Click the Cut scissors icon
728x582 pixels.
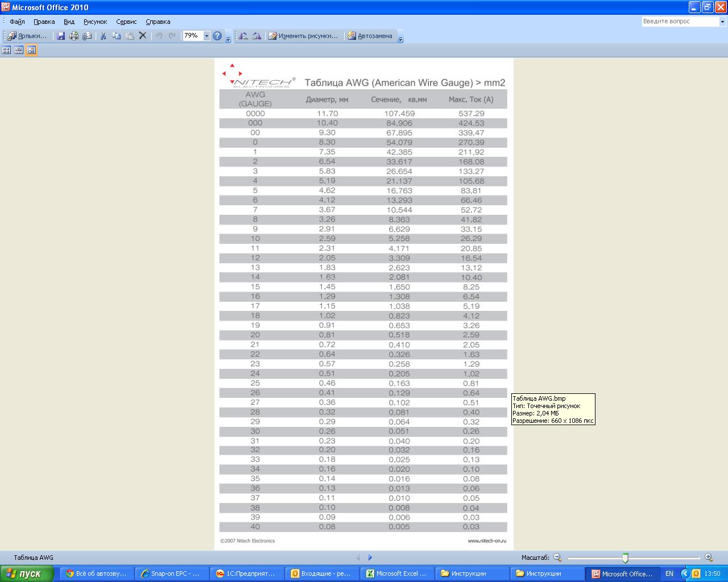pyautogui.click(x=104, y=36)
